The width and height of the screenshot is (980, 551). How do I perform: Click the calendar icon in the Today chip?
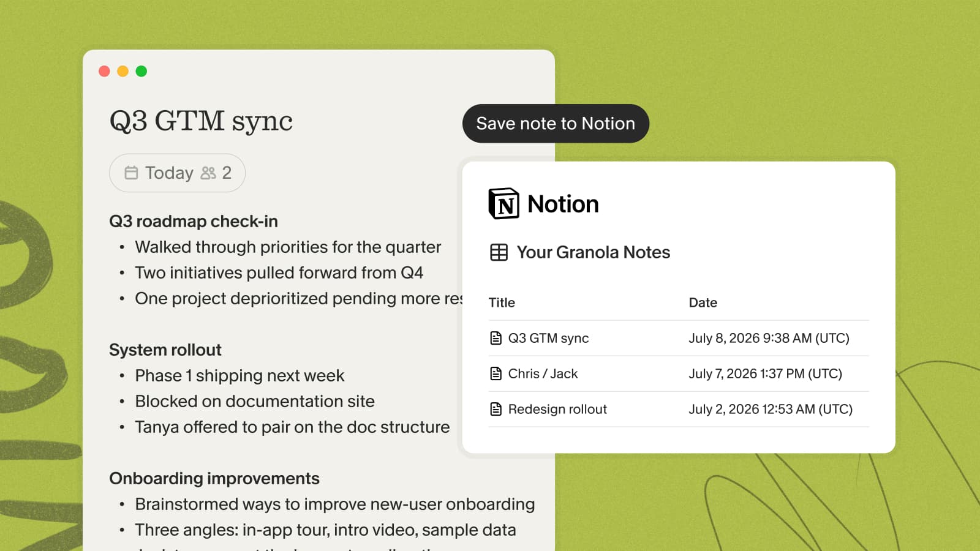coord(131,173)
